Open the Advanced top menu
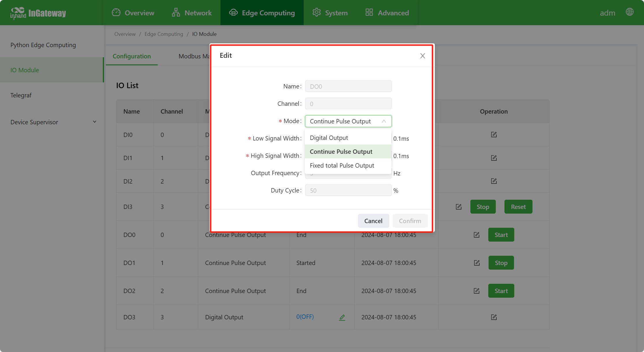 pos(387,13)
